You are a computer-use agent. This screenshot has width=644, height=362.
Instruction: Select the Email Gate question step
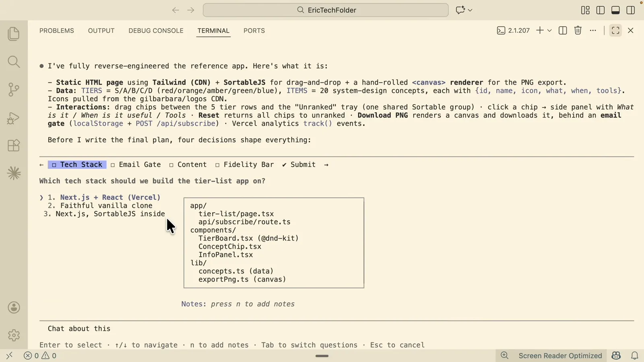point(136,165)
